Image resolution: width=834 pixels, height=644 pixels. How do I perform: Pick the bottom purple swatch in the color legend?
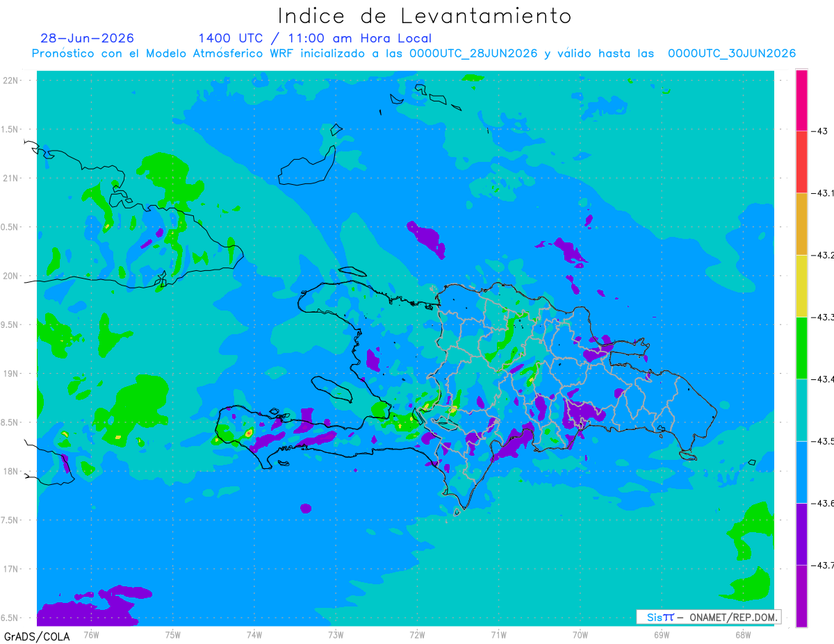click(x=801, y=595)
